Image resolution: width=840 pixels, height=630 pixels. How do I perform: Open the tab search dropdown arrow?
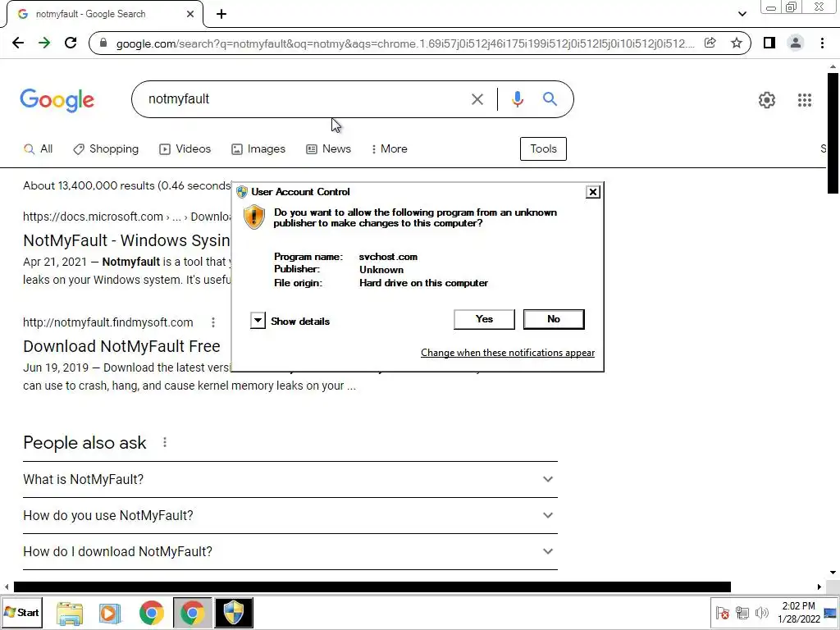coord(742,14)
